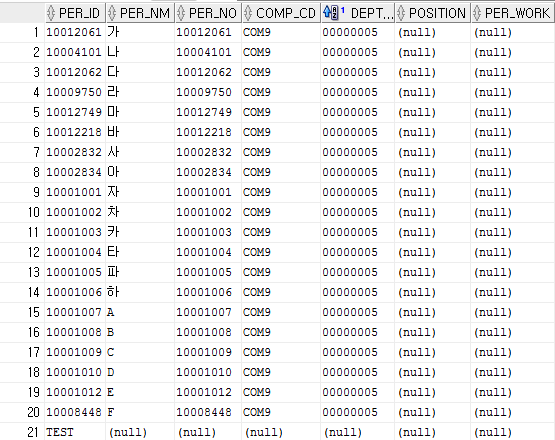Click sort-order icon in DEPT header
This screenshot has height=440, width=555.
pyautogui.click(x=333, y=13)
